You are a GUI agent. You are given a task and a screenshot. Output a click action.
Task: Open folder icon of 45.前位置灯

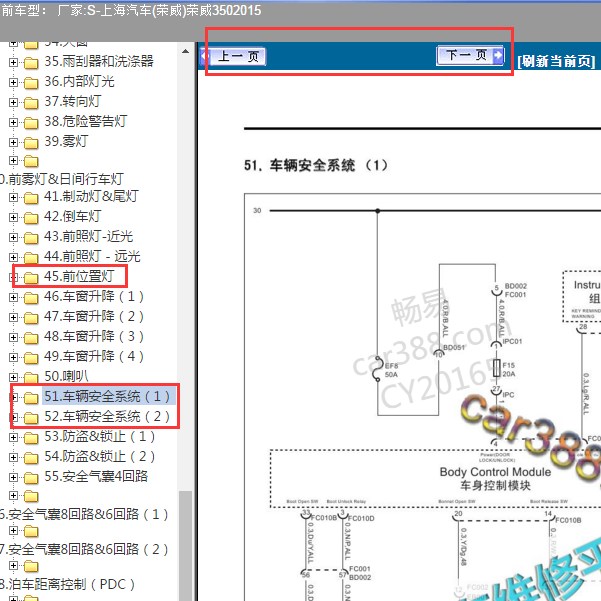pyautogui.click(x=31, y=277)
